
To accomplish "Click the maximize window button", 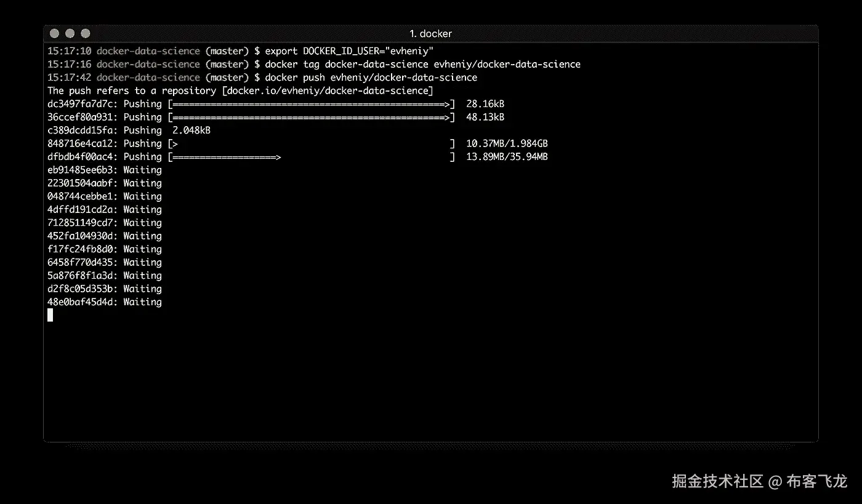I will pyautogui.click(x=85, y=33).
